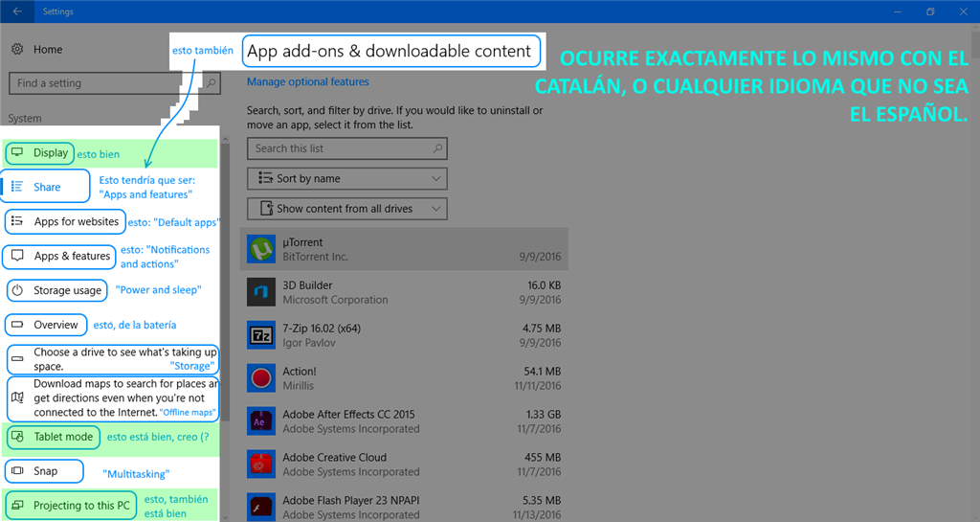Click the Tablet mode icon
The width and height of the screenshot is (980, 522).
click(17, 437)
